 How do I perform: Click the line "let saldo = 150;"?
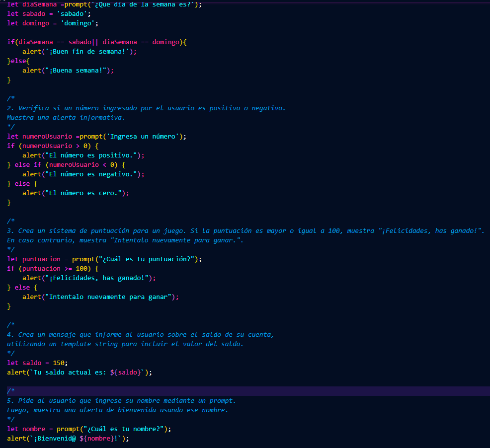37,363
